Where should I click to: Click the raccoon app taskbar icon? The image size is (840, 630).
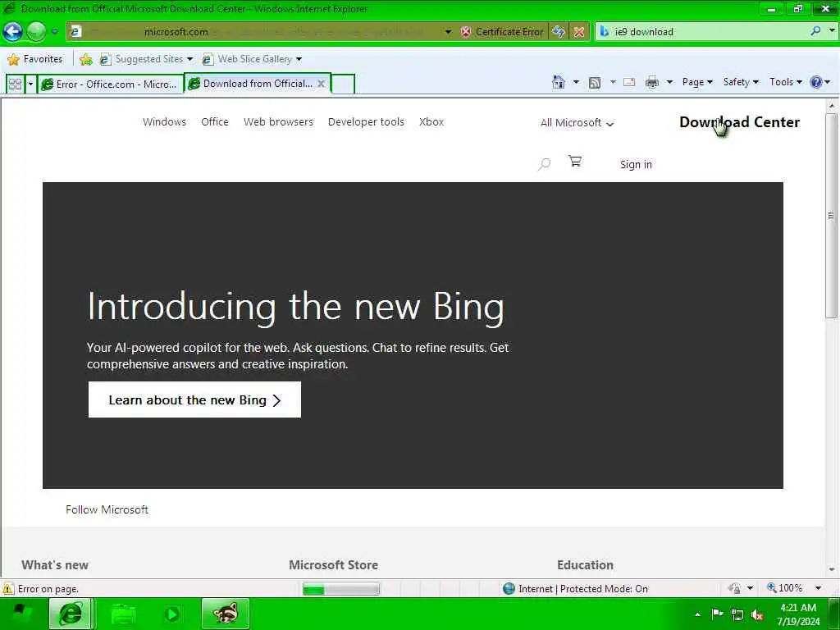pyautogui.click(x=225, y=614)
